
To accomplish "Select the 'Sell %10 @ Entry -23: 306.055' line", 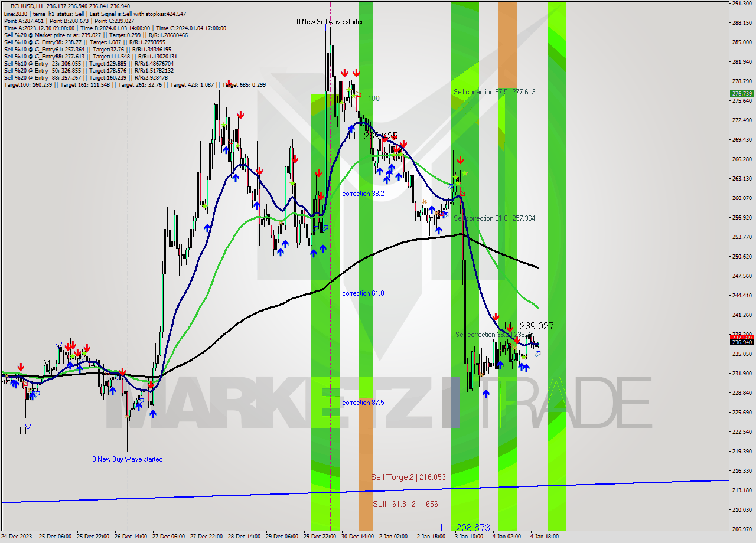I will click(89, 63).
